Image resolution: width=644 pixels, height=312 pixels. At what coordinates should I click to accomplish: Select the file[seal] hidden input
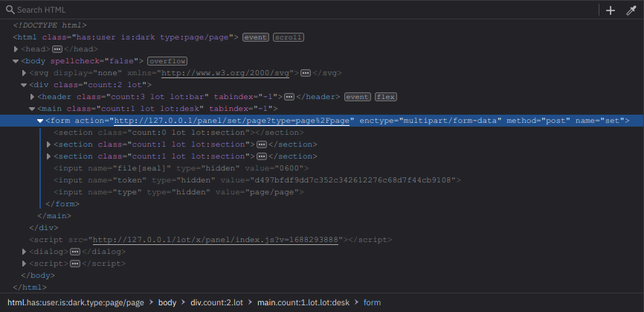(x=181, y=168)
